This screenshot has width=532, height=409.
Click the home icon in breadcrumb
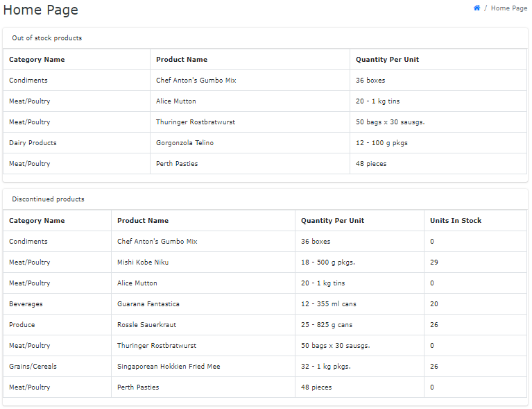coord(477,8)
